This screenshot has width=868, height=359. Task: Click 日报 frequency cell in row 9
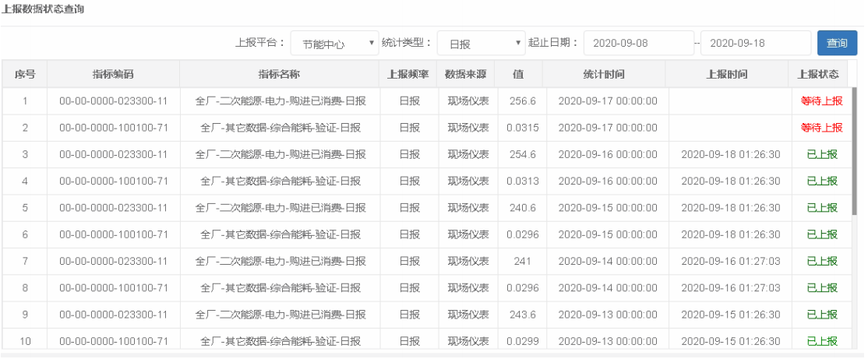(x=410, y=315)
